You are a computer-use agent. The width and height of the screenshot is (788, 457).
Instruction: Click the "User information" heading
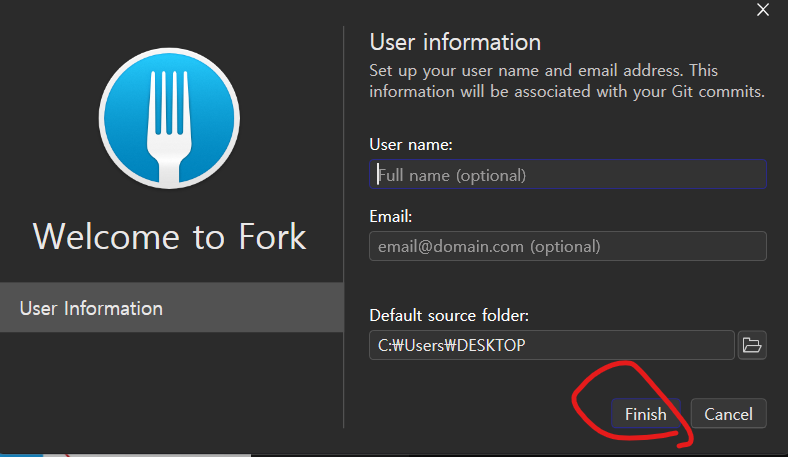click(455, 42)
